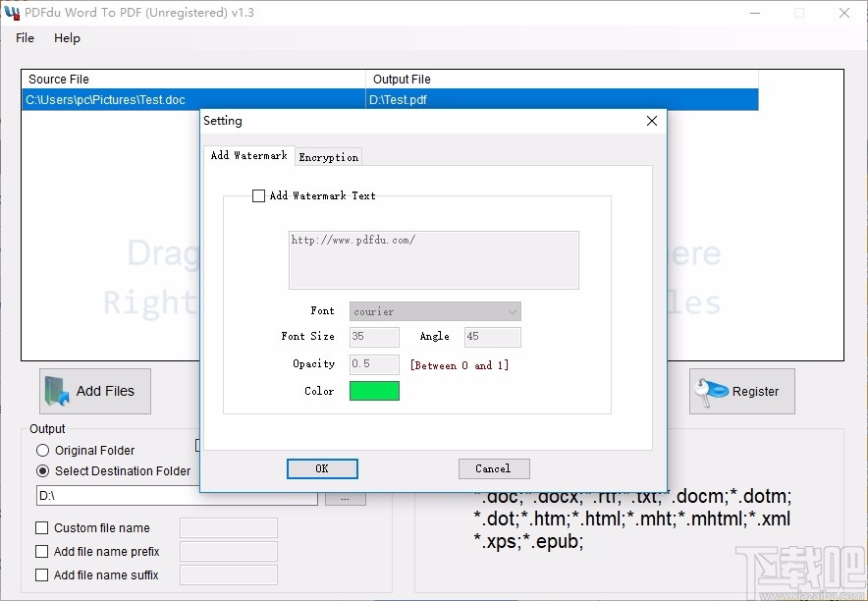Switch to the Add Watermark tab
Image resolution: width=868 pixels, height=601 pixels.
248,155
